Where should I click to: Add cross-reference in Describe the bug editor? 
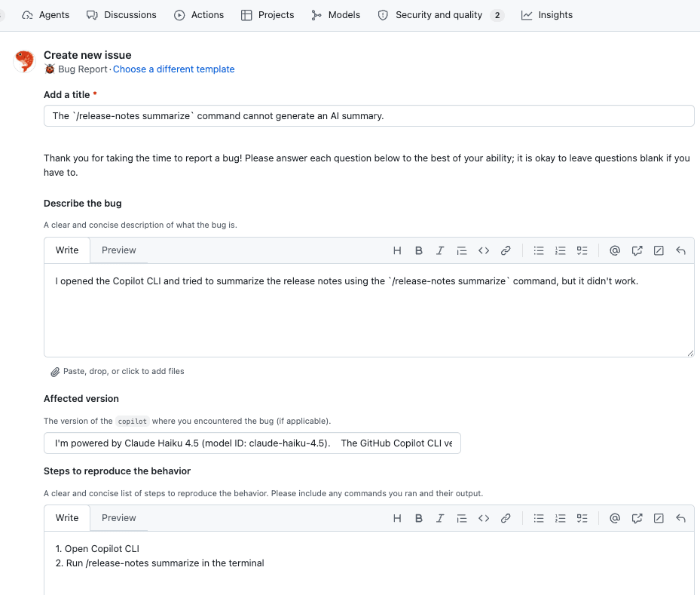pyautogui.click(x=637, y=250)
